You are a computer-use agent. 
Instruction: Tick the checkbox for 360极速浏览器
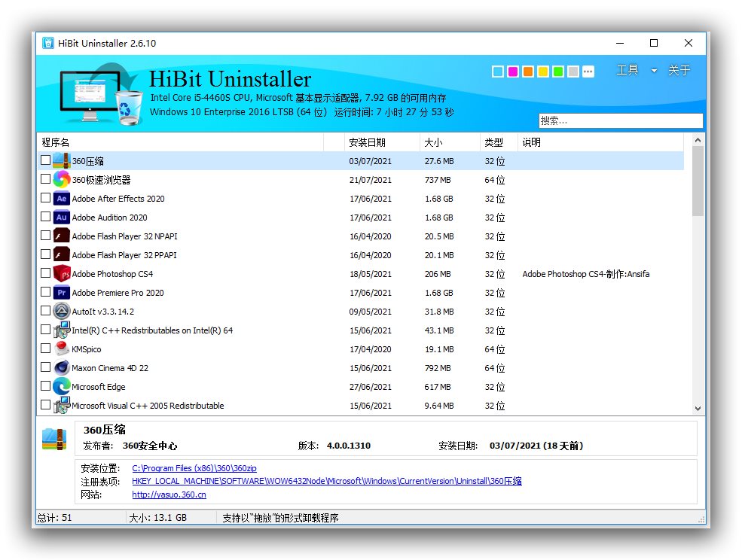click(45, 179)
